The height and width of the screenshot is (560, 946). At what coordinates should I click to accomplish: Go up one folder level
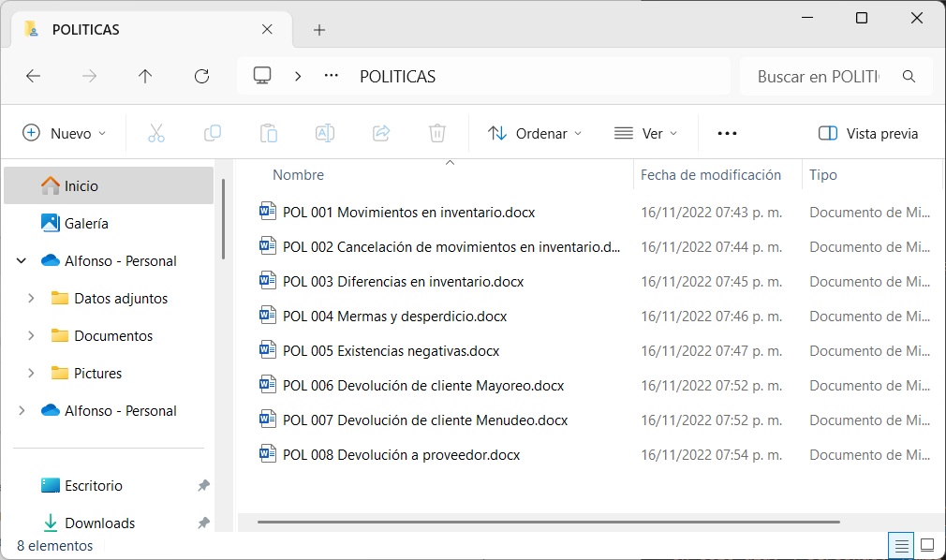click(145, 77)
